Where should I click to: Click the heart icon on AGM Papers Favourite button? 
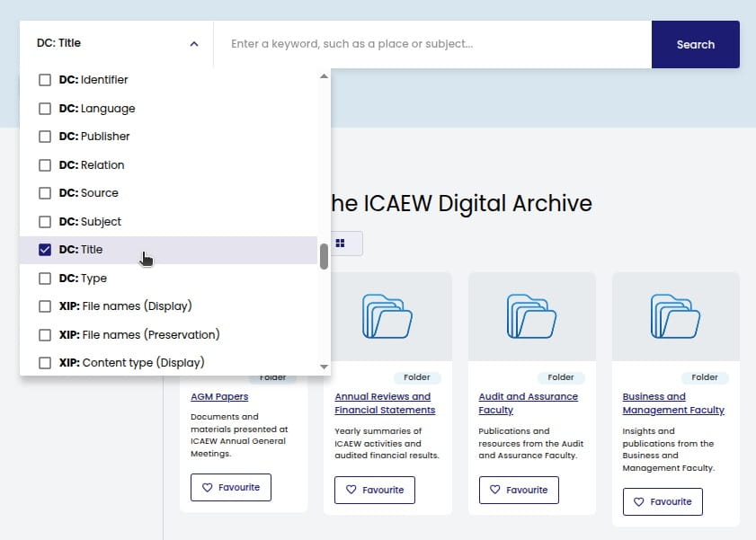click(x=206, y=487)
